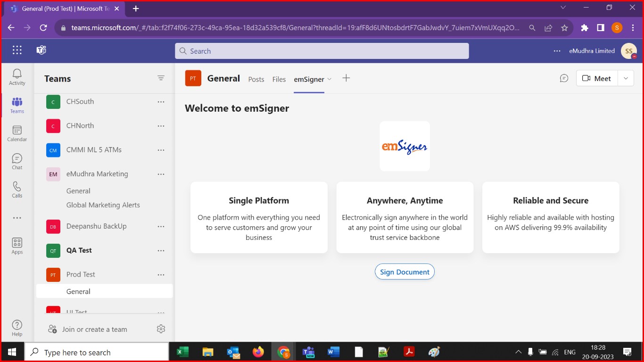Open the Microsoft 365 app launcher
Image resolution: width=644 pixels, height=362 pixels.
[17, 50]
